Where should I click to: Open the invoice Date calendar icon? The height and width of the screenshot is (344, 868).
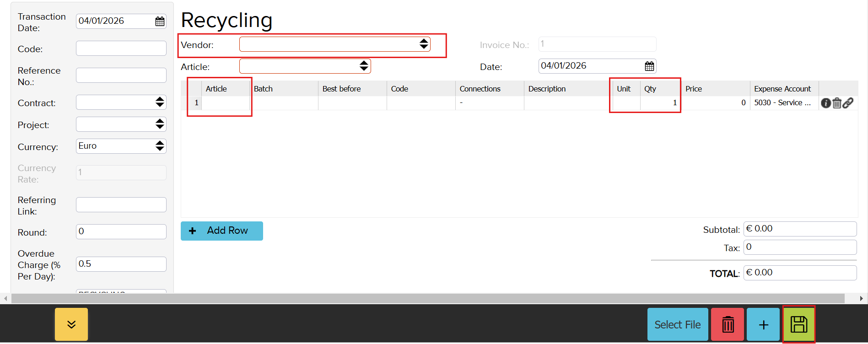(x=649, y=66)
